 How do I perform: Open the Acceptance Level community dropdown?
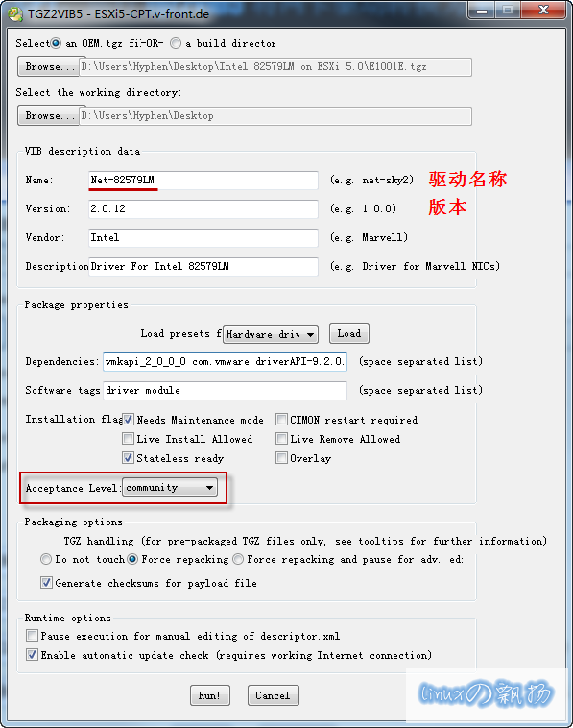(170, 488)
